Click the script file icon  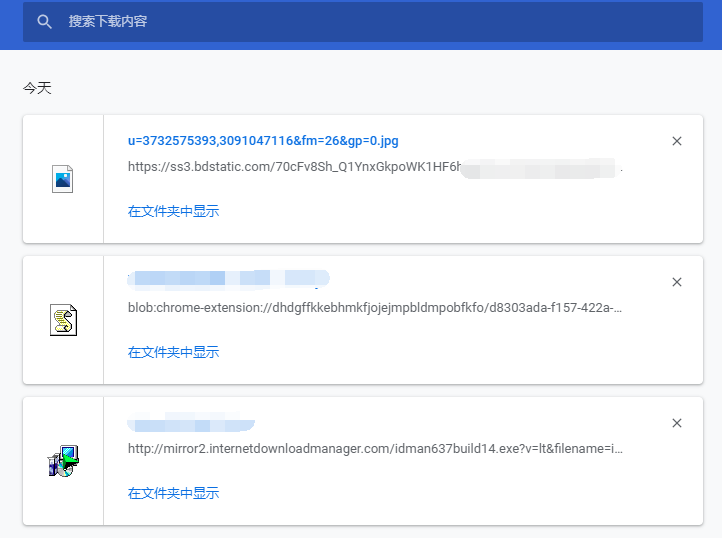click(63, 320)
